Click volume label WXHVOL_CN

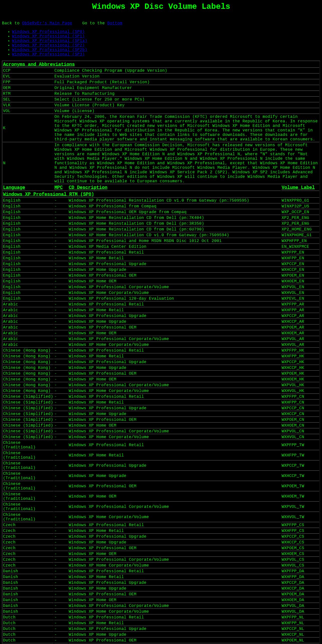(293, 437)
